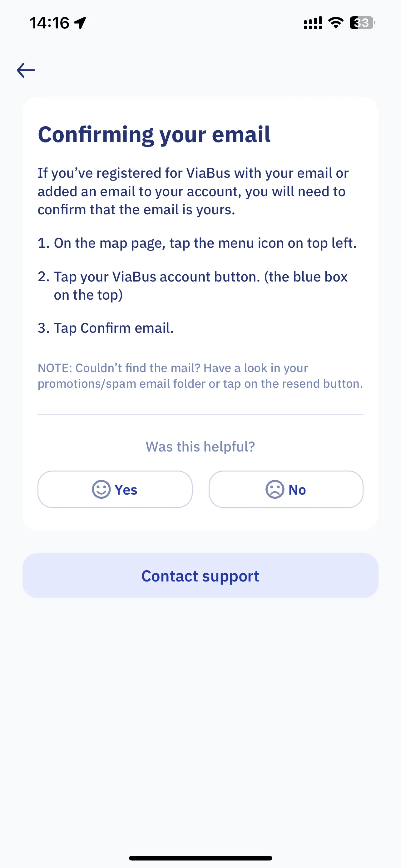Screen dimensions: 401x868
Task: Tap the NOTE about promotions/spam folder
Action: coord(200,376)
